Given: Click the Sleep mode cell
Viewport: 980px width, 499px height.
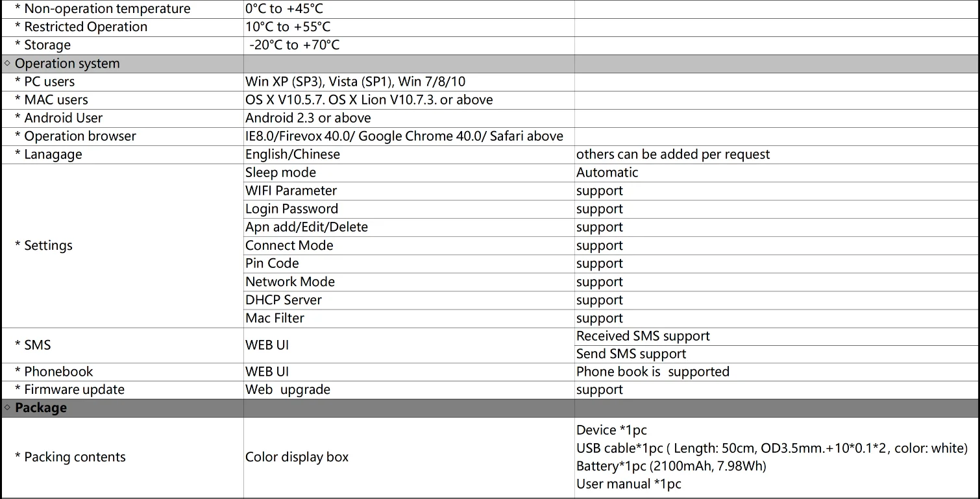Looking at the screenshot, I should point(280,173).
